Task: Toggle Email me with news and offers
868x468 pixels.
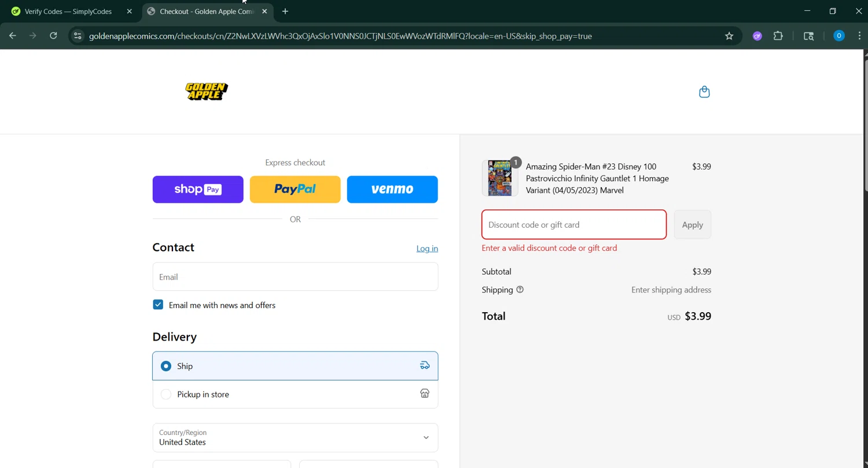Action: tap(158, 305)
